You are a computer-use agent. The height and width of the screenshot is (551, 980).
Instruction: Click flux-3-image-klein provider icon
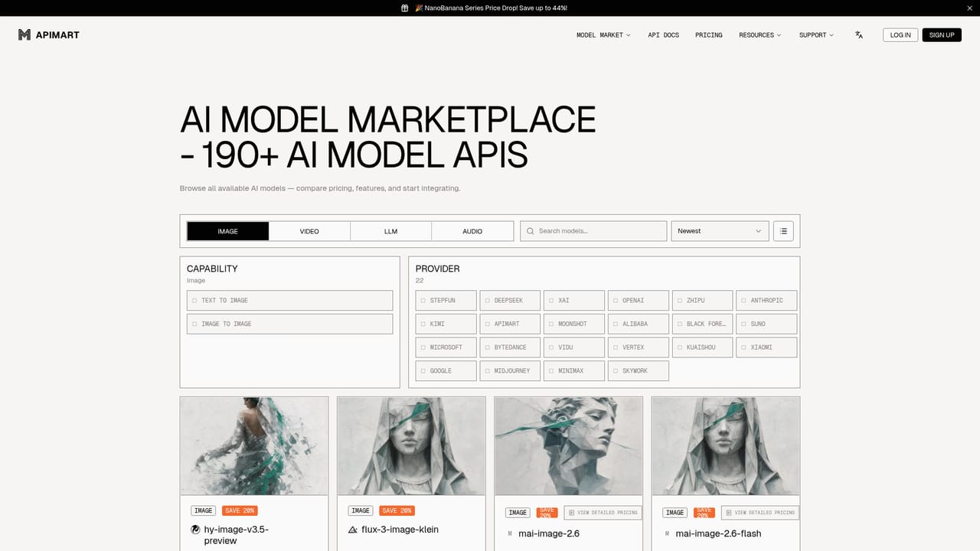(x=353, y=530)
